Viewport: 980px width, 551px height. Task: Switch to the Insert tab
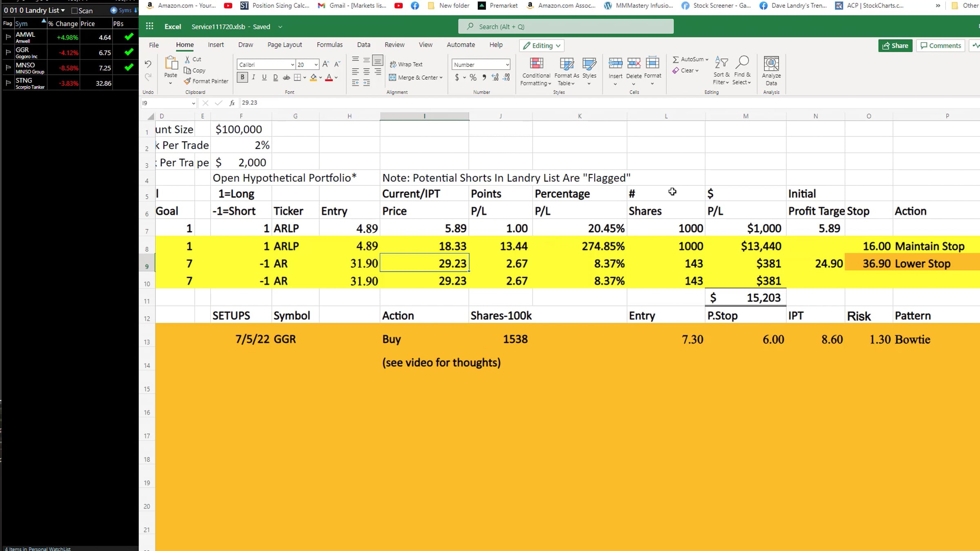click(216, 45)
